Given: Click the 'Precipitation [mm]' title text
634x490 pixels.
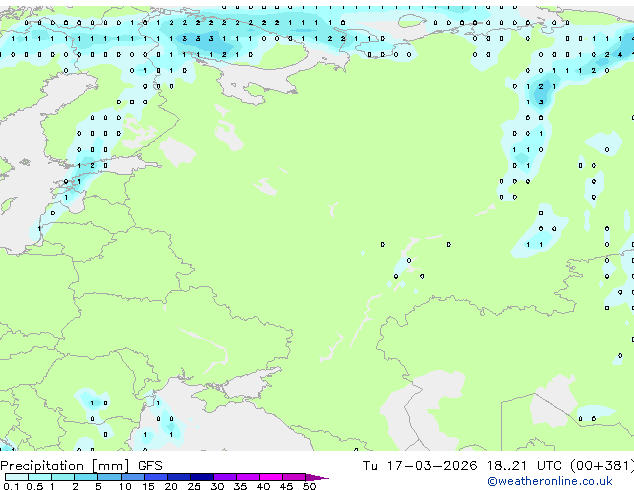Looking at the screenshot, I should pos(65,466).
